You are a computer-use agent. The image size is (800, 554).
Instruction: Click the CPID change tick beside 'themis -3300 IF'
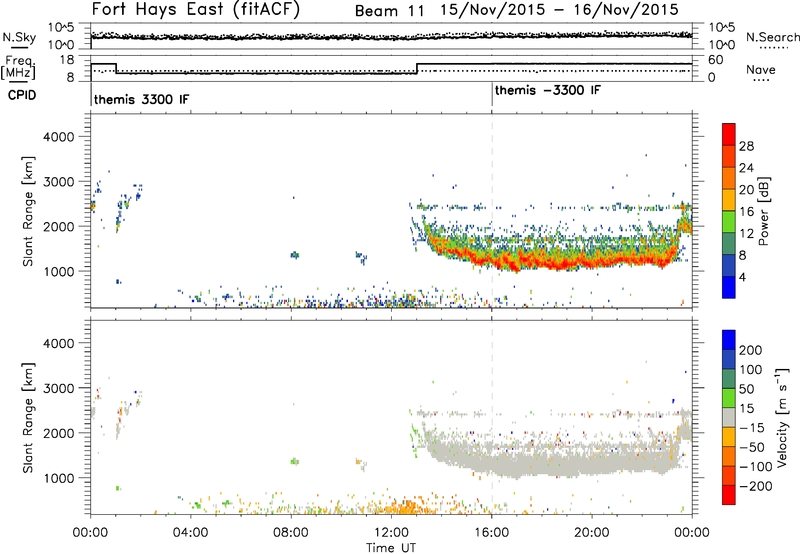tap(492, 94)
